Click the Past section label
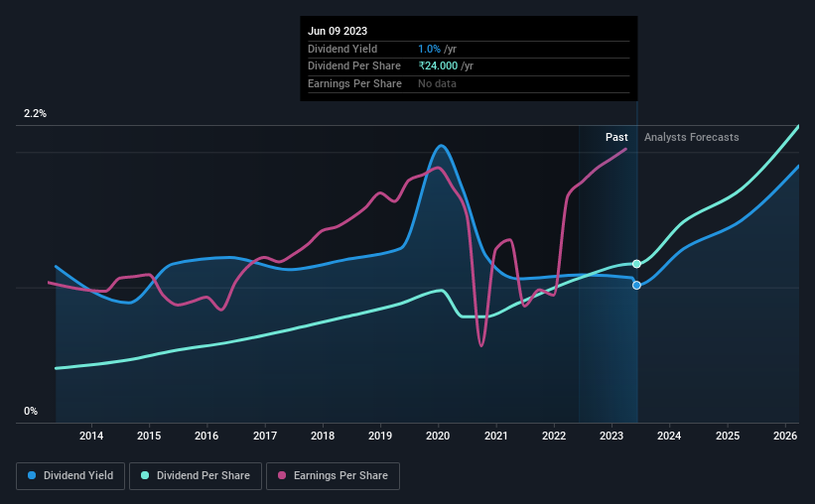This screenshot has height=504, width=815. (x=616, y=137)
